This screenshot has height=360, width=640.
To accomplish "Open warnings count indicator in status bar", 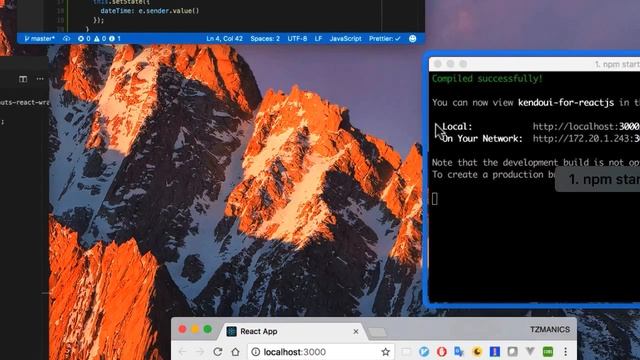I will click(x=100, y=39).
